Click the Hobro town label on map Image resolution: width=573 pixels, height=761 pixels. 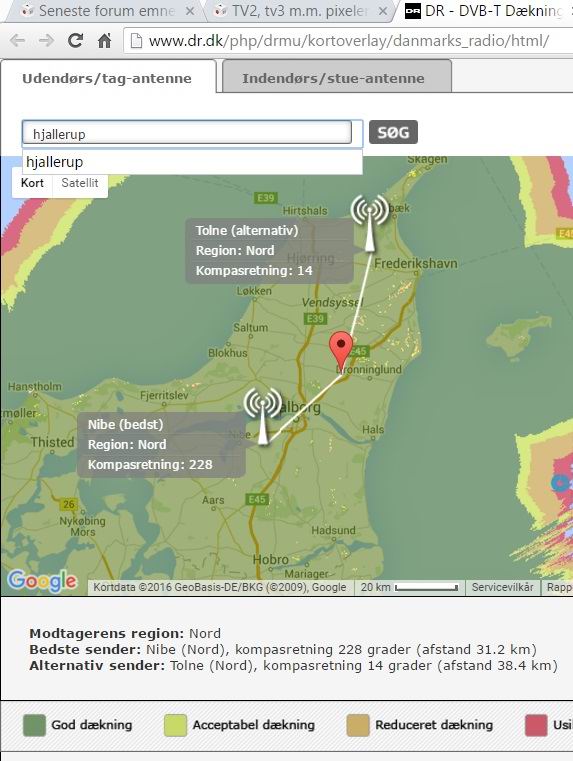271,560
